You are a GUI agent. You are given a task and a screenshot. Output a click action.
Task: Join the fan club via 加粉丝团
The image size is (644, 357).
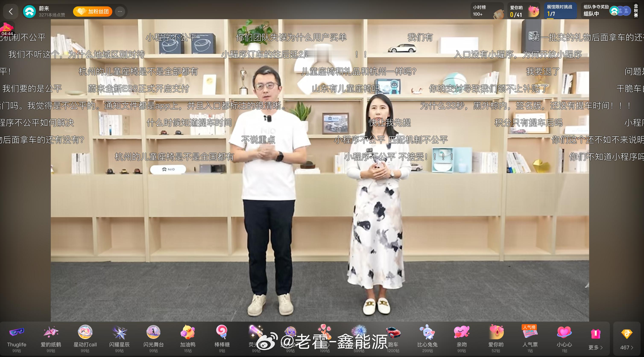click(x=92, y=12)
